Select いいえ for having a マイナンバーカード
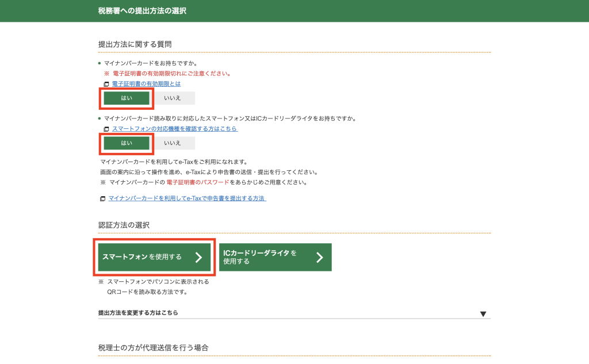Screen dimensions: 589x364 pos(173,98)
